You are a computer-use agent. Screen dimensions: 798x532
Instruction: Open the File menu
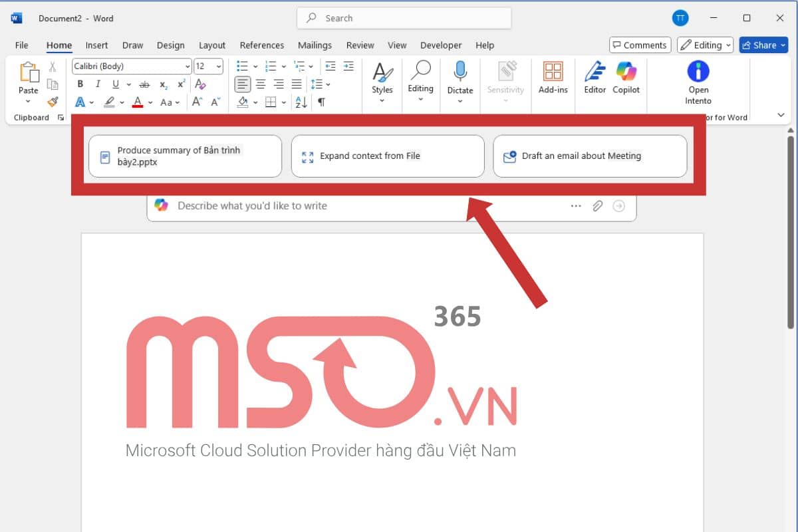click(x=21, y=45)
